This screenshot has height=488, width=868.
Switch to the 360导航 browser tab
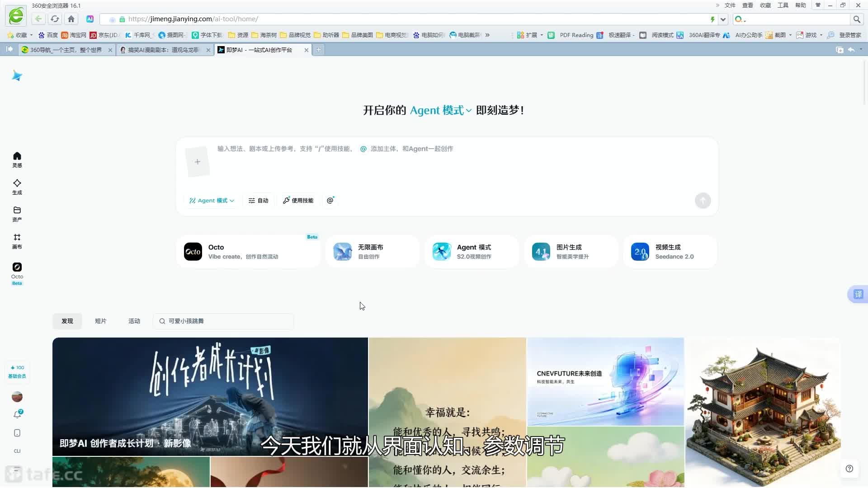click(66, 50)
